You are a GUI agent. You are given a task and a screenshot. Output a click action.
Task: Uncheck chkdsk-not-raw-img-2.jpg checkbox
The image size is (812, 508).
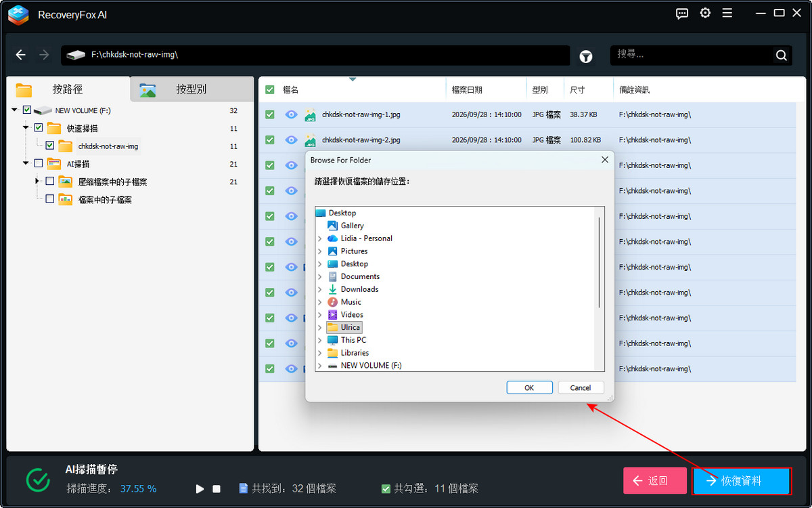(270, 140)
